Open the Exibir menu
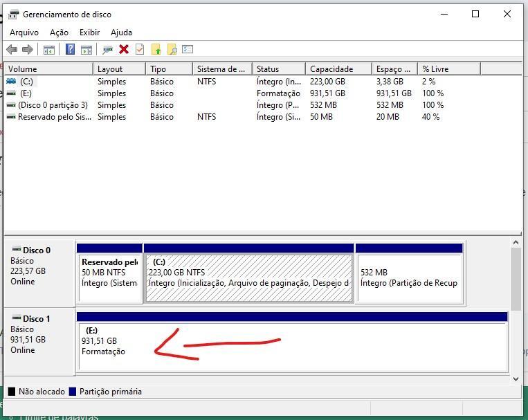Screen dimensions: 528x420 coord(89,33)
